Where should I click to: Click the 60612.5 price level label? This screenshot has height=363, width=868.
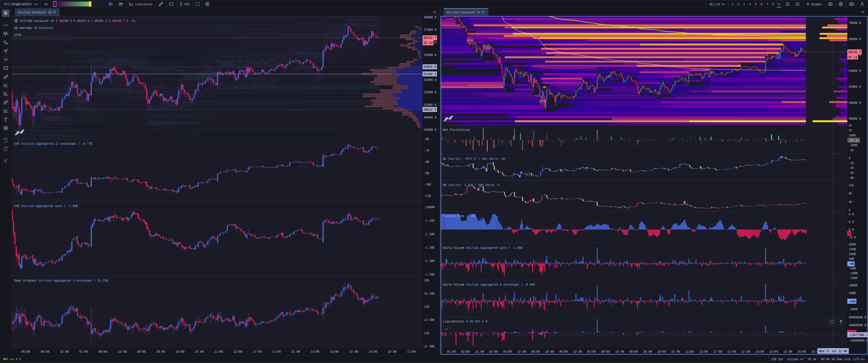click(x=430, y=110)
